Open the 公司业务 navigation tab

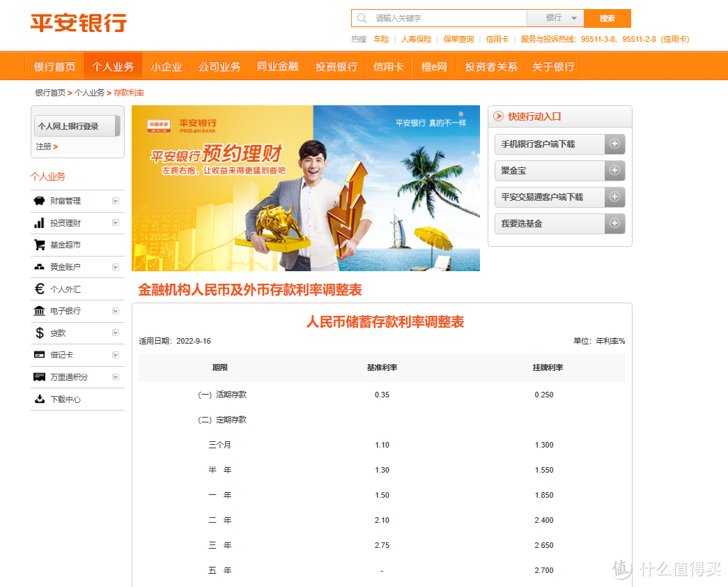click(x=219, y=66)
